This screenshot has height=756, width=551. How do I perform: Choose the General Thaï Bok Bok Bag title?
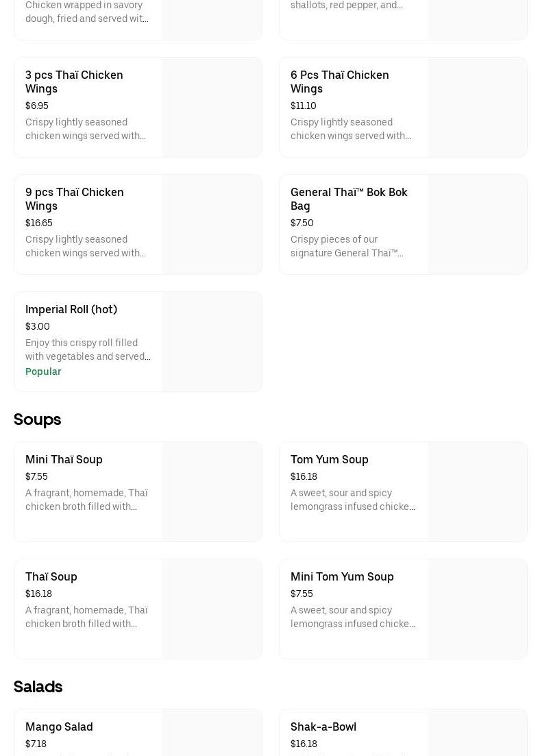point(349,199)
